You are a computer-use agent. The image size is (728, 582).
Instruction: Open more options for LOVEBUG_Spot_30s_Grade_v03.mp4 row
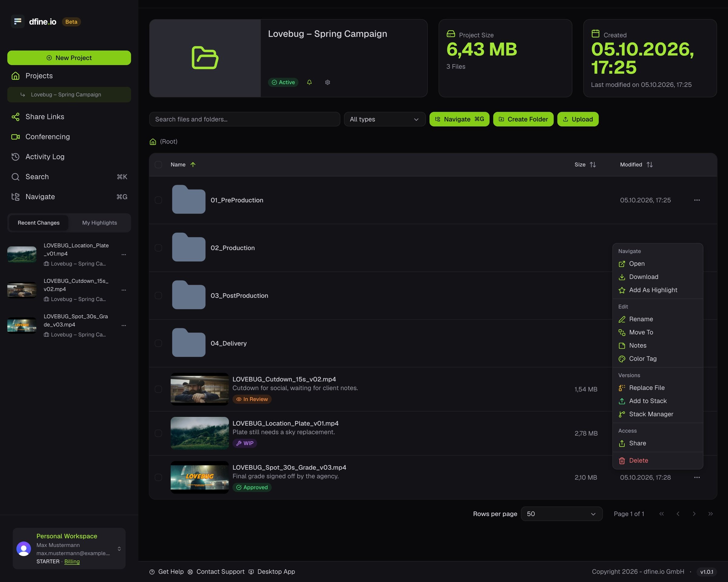point(697,477)
